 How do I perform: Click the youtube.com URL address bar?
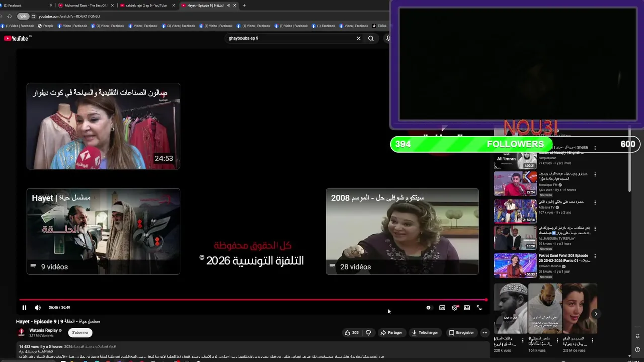click(69, 16)
